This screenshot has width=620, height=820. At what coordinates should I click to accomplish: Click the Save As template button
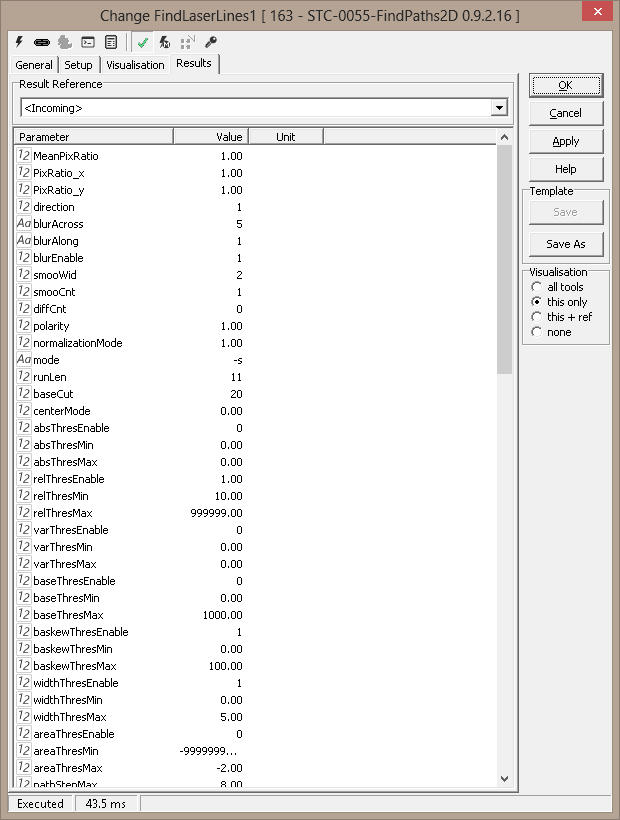pyautogui.click(x=566, y=244)
